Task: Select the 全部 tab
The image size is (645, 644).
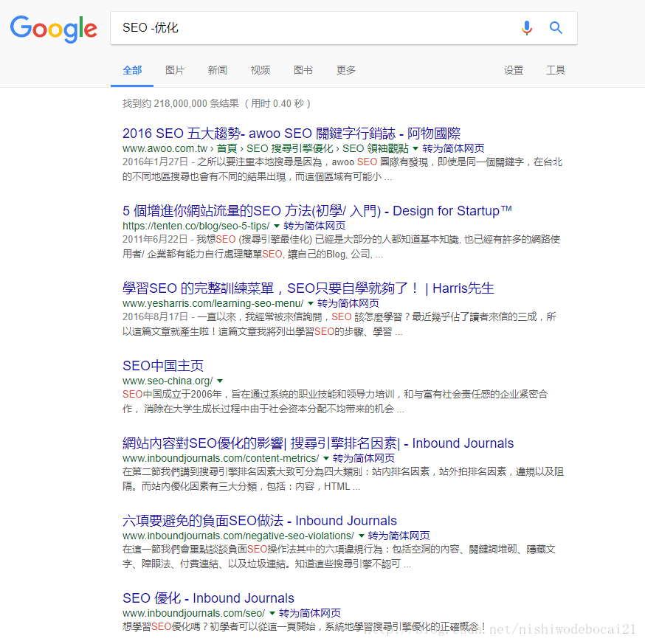Action: (132, 70)
